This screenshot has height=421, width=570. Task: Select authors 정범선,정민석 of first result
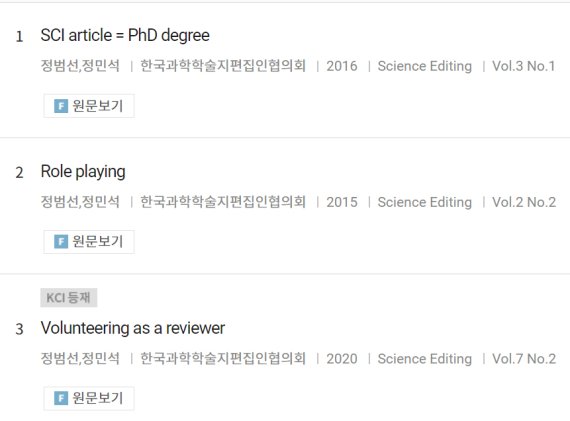(x=80, y=66)
